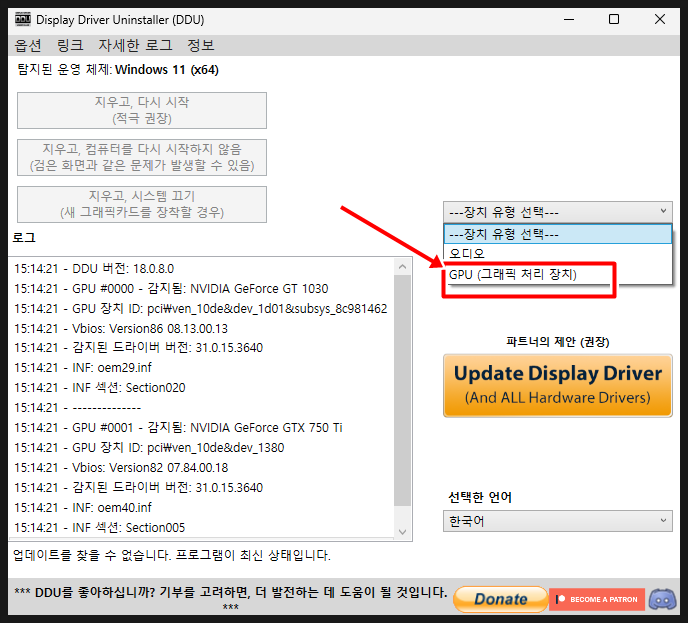Click the Become a Patron button
The width and height of the screenshot is (688, 623).
pos(597,599)
